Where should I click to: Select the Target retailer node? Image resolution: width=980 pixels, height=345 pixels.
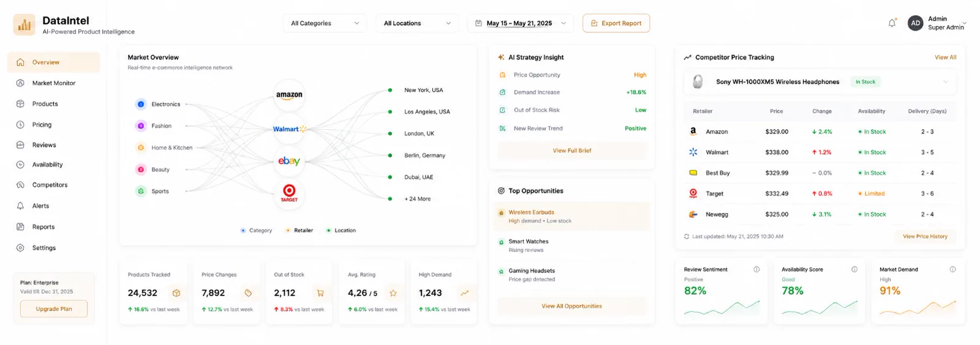[289, 193]
